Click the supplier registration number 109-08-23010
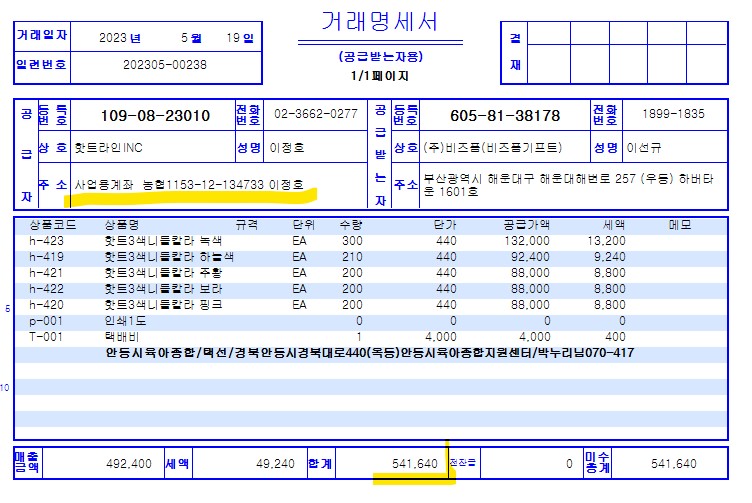This screenshot has height=503, width=752. [x=155, y=116]
